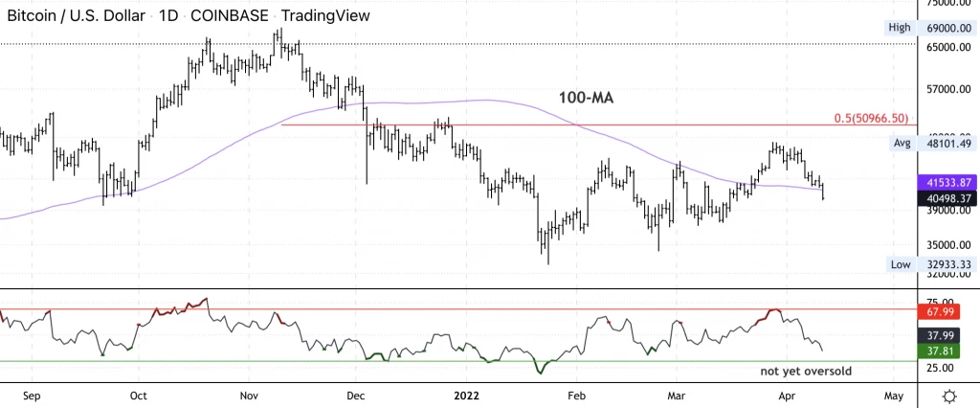The width and height of the screenshot is (980, 408).
Task: Click the 100-MA text annotation
Action: pos(586,98)
